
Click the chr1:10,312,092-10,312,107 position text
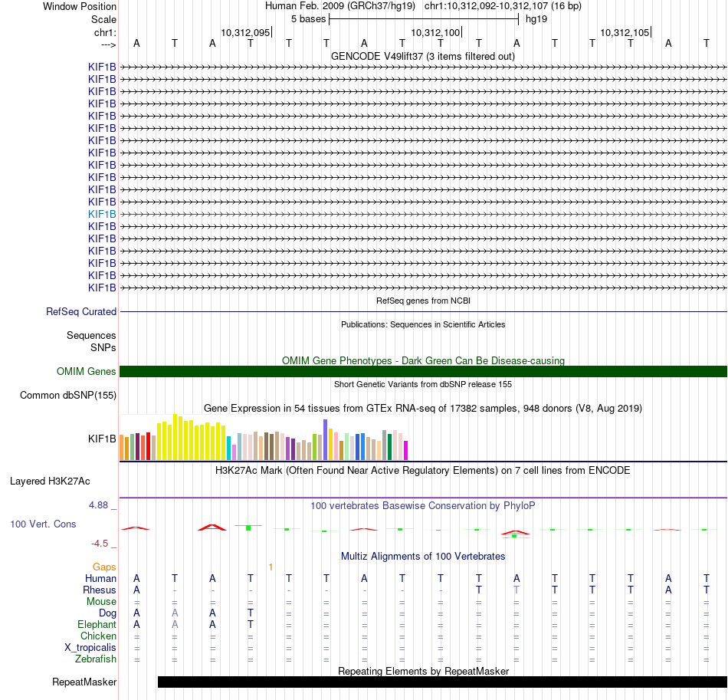point(503,6)
